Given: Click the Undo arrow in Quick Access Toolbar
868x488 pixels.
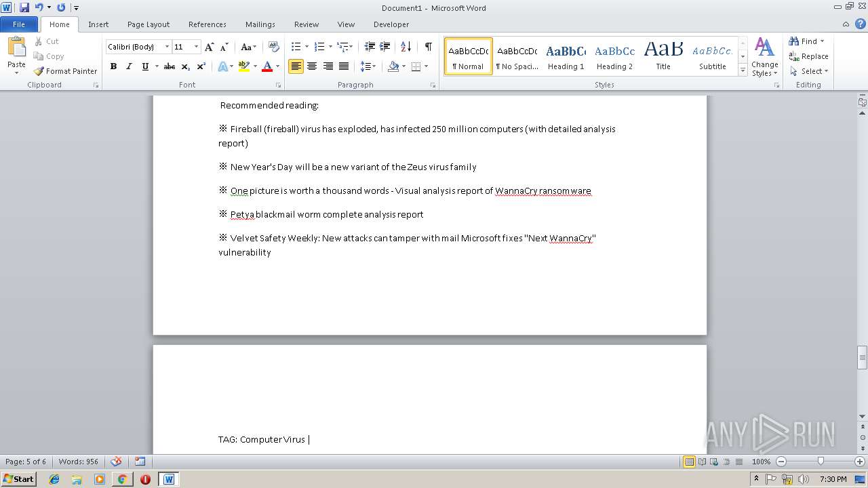Looking at the screenshot, I should (x=39, y=7).
